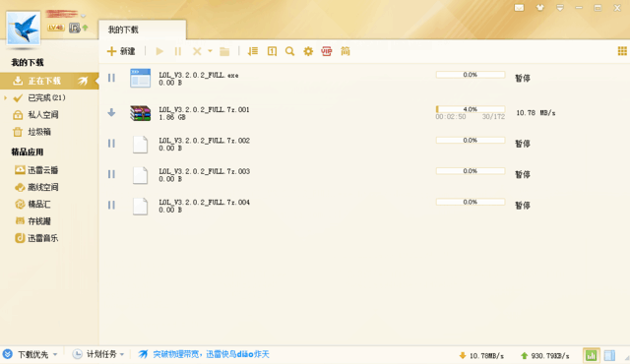Open 迅雷音乐 in sidebar
Screen dimensions: 630x364
(36, 238)
